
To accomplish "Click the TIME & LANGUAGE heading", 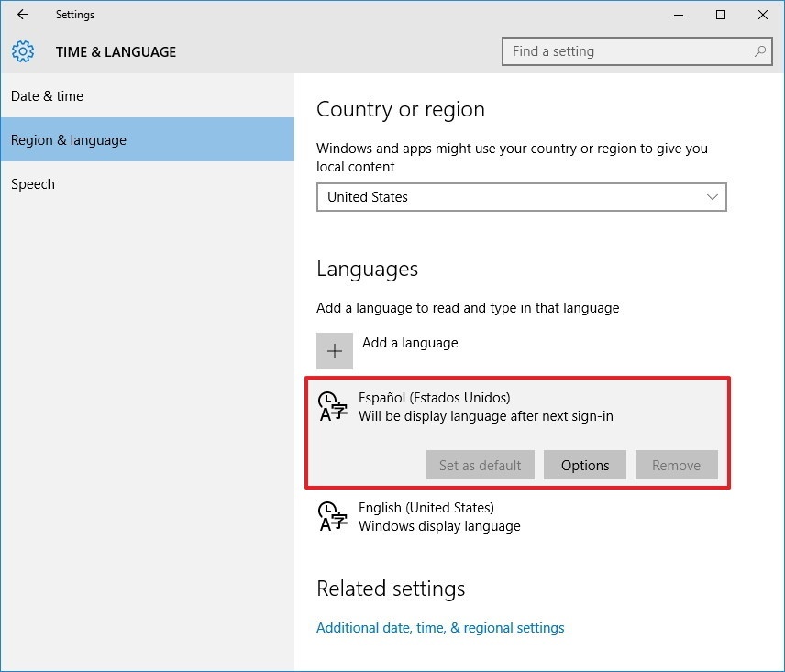I will point(116,52).
